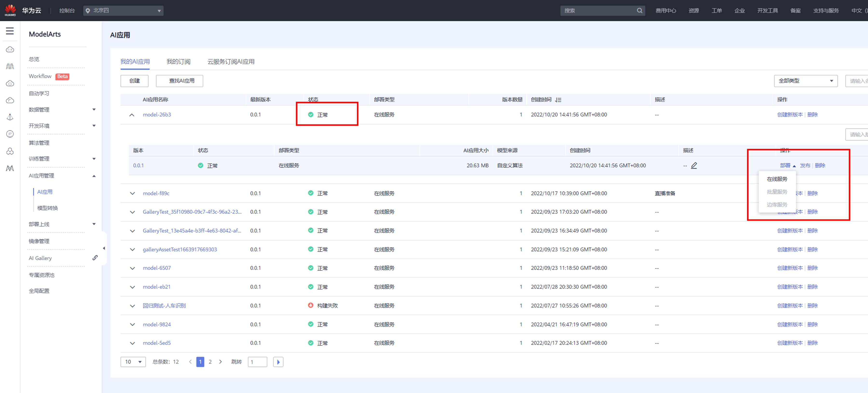Expand the model-f89c row
Viewport: 868px width, 393px height.
tap(132, 193)
